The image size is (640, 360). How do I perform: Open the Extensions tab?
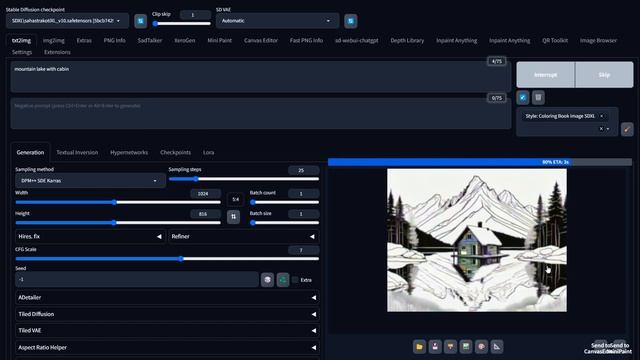click(x=57, y=52)
